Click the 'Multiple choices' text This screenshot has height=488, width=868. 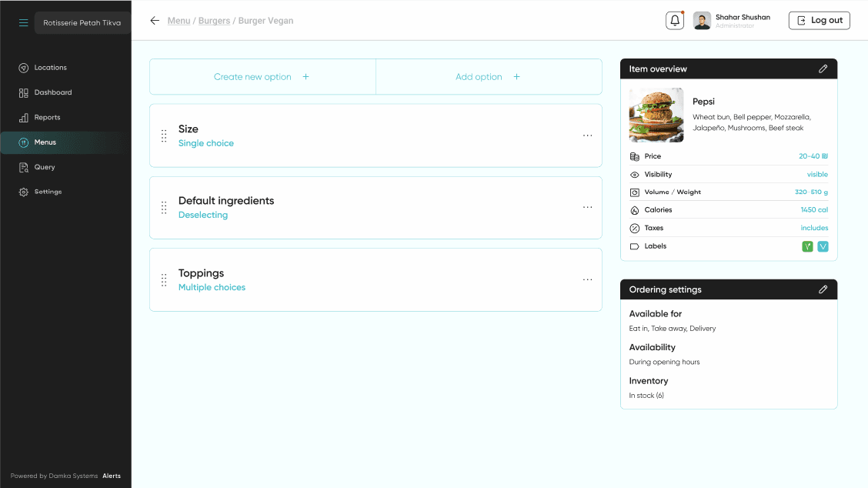tap(212, 287)
